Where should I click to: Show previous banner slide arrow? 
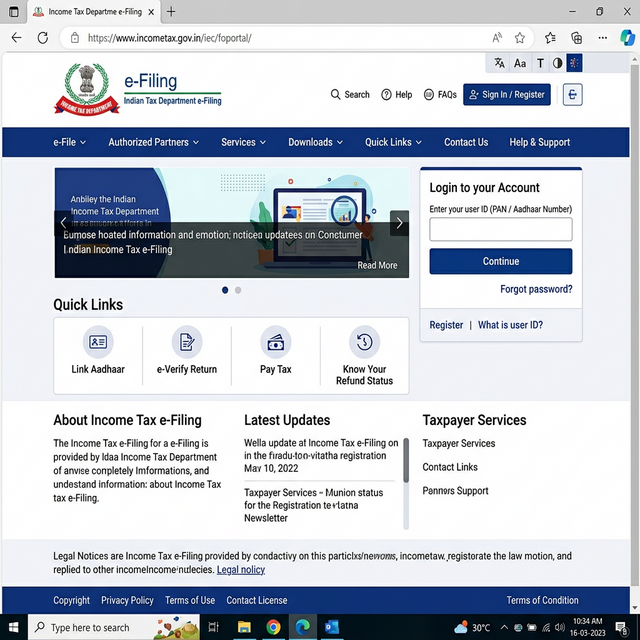(x=63, y=223)
